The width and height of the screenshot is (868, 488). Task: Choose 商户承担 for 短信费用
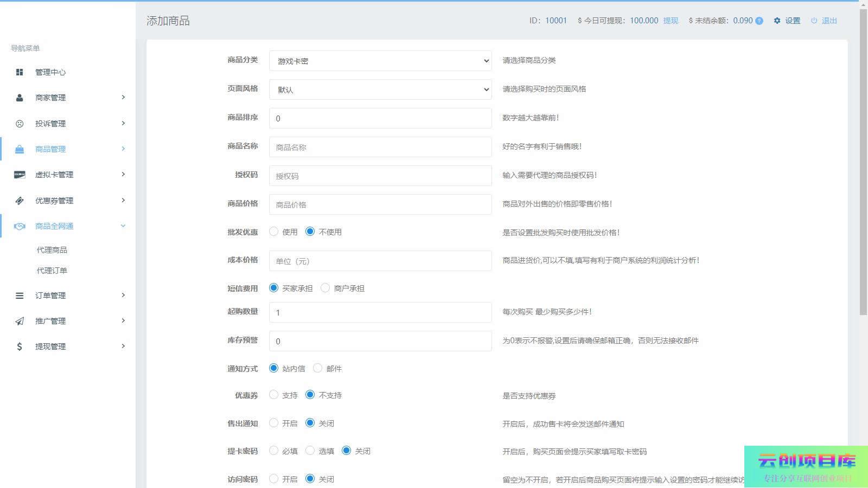[325, 288]
